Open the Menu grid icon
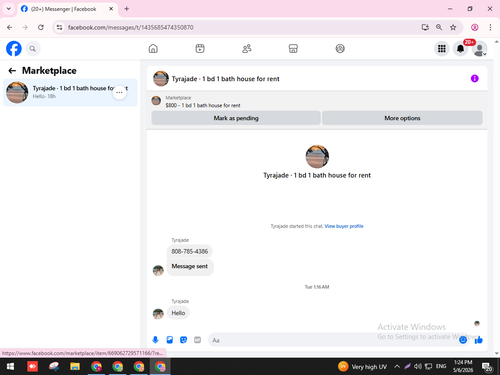 (442, 49)
